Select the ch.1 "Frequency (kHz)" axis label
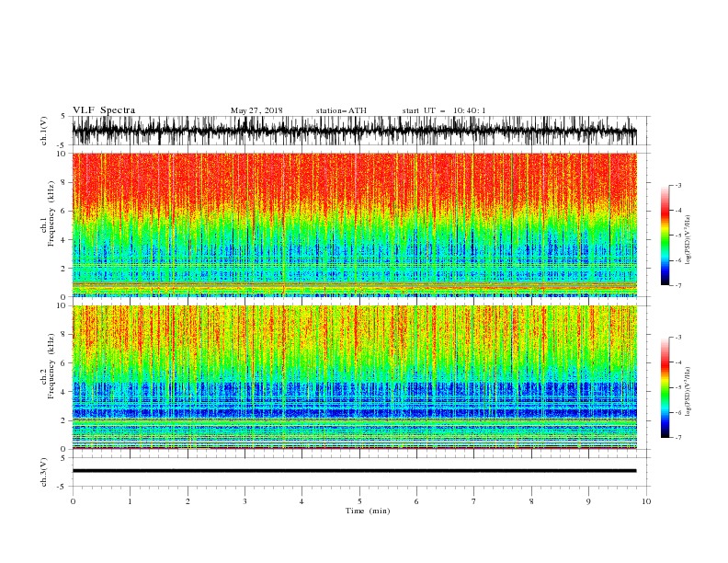This screenshot has height=563, width=728. tap(51, 214)
